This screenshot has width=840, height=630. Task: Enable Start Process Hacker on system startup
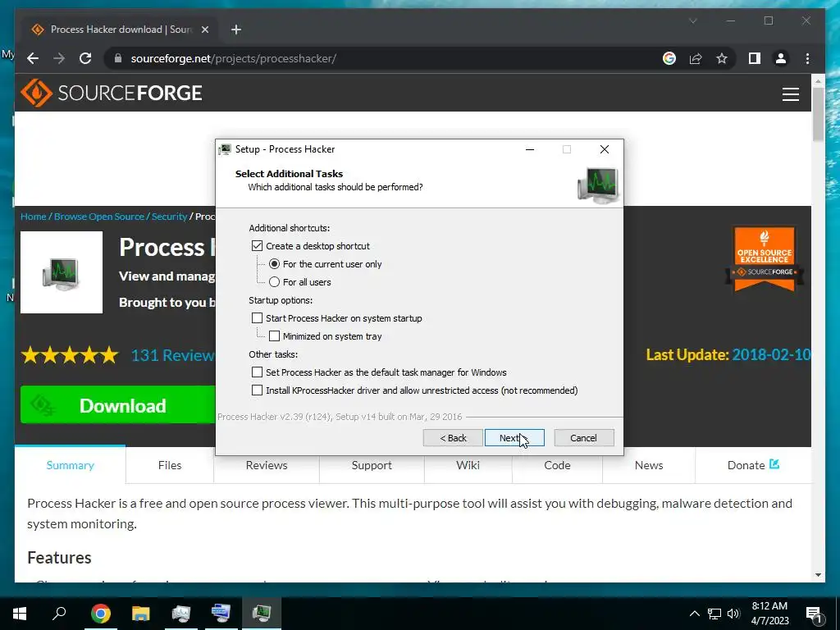pyautogui.click(x=257, y=318)
